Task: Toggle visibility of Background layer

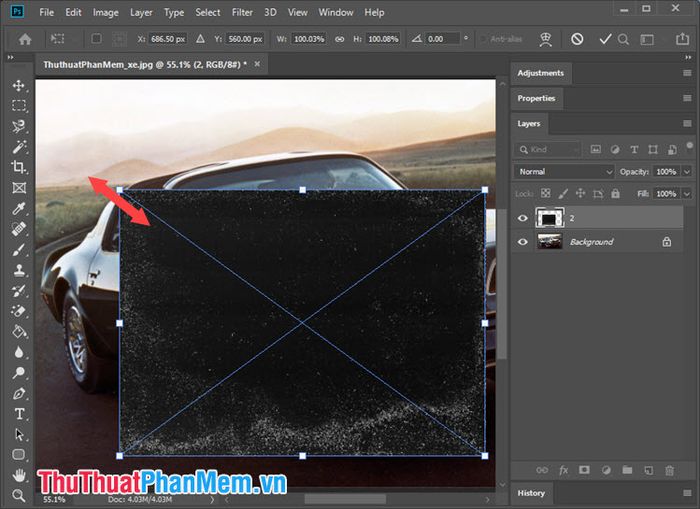Action: click(523, 242)
